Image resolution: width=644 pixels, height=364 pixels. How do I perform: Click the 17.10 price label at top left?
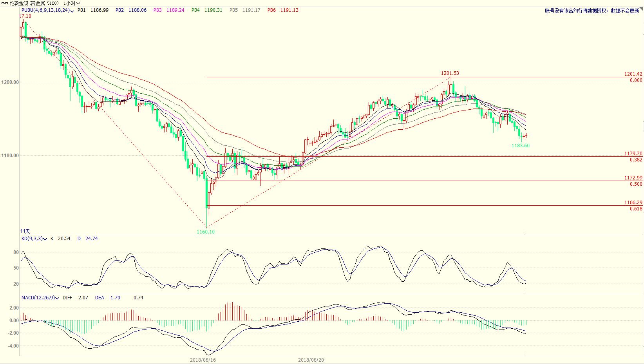[x=25, y=16]
